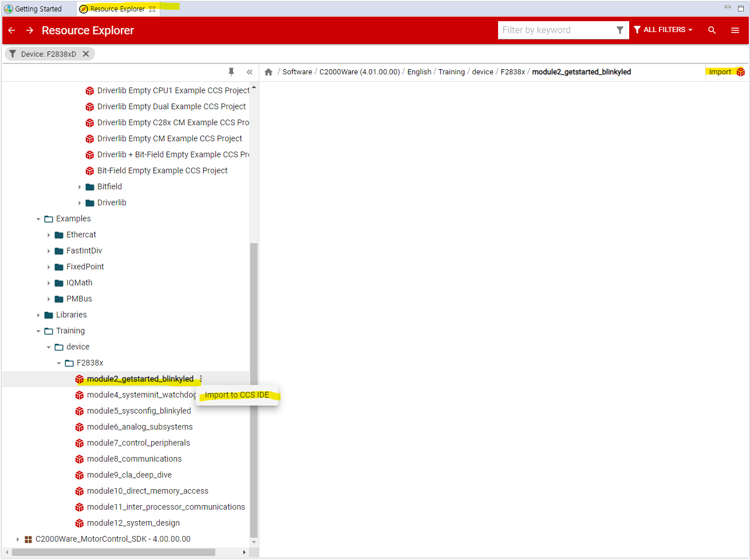Expand the FastIntDiv folder arrow
The height and width of the screenshot is (560, 750).
click(x=49, y=251)
